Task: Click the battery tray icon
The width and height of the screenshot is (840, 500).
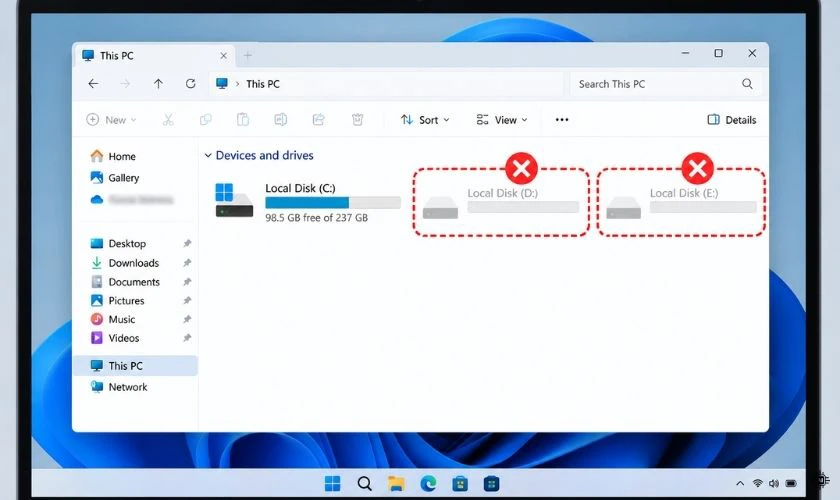Action: click(x=791, y=483)
